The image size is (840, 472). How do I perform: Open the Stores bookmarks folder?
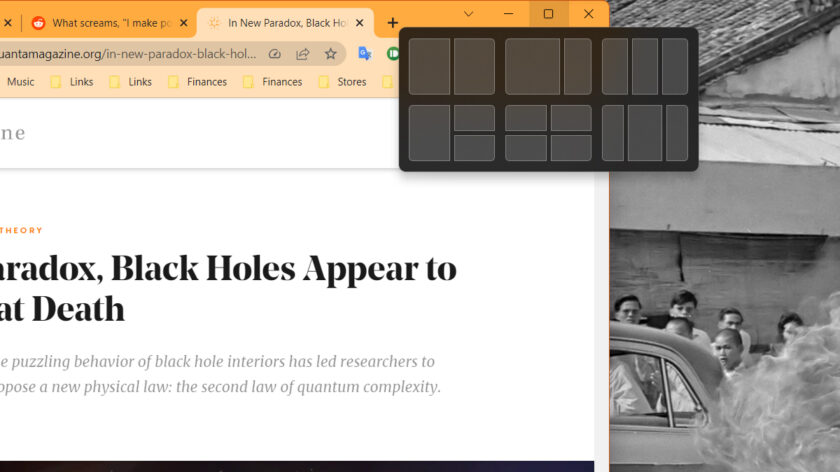coord(351,82)
